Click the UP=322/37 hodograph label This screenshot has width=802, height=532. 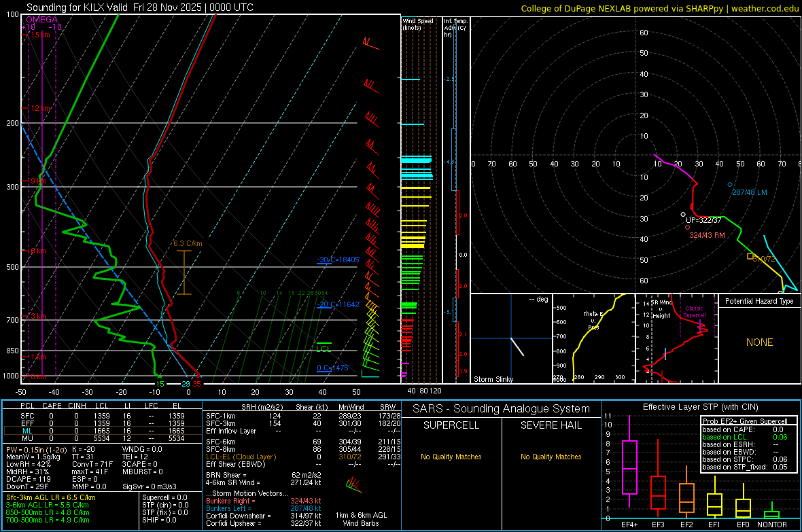(x=704, y=220)
